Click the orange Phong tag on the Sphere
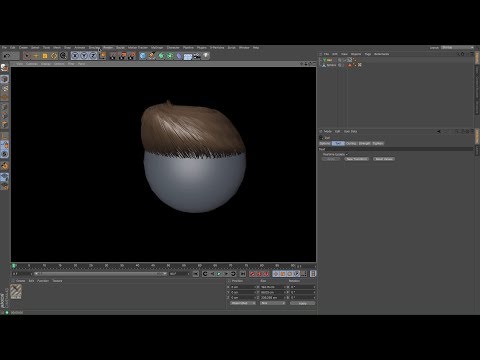The image size is (480, 360). 350,65
